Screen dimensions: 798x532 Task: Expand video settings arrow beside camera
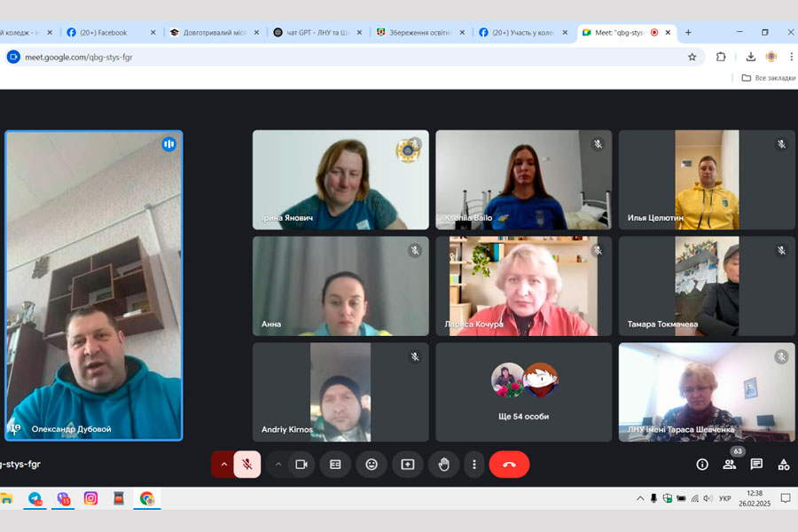click(x=278, y=465)
